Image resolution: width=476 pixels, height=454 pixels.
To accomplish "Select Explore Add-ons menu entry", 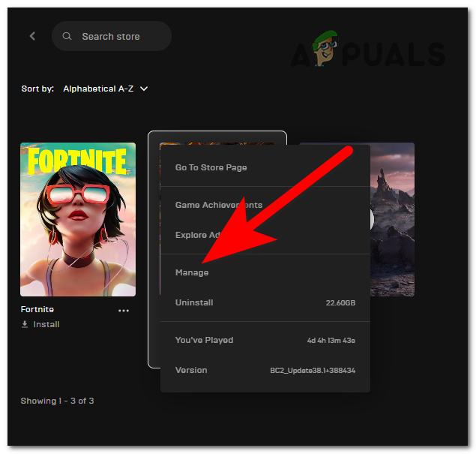I will click(x=265, y=235).
